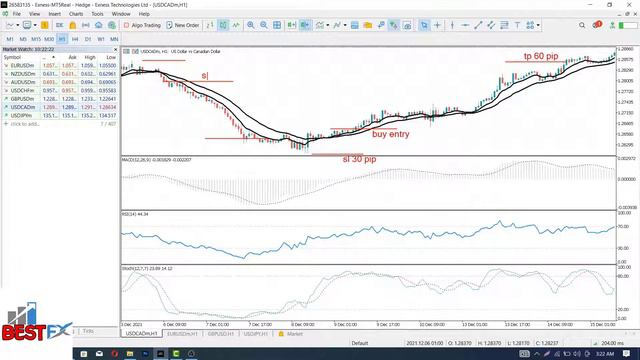
Task: Open the chart line style dropdown arrow
Action: tap(18, 25)
